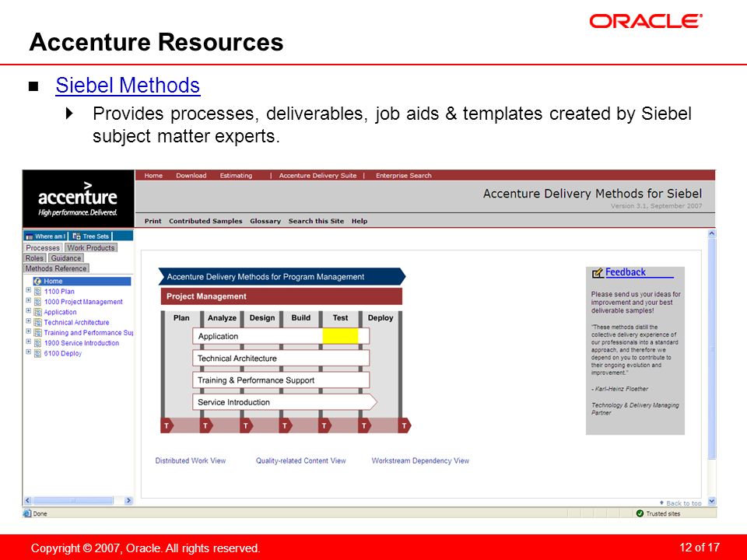Open the Feedback link
This screenshot has width=747, height=560.
626,272
